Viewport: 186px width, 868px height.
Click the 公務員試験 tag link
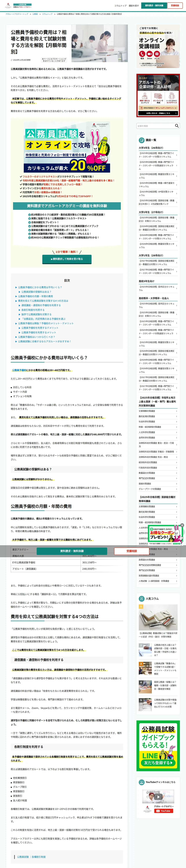coord(23,857)
